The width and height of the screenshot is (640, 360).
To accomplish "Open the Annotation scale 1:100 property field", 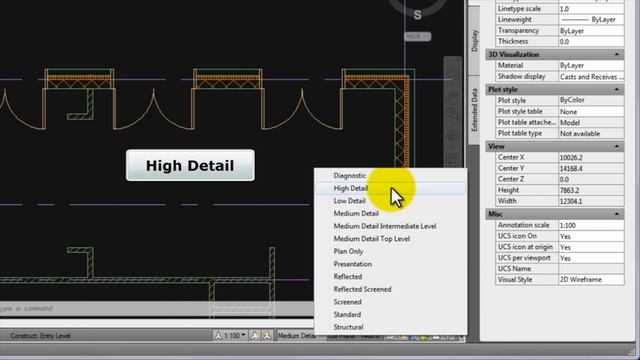I will (x=591, y=225).
